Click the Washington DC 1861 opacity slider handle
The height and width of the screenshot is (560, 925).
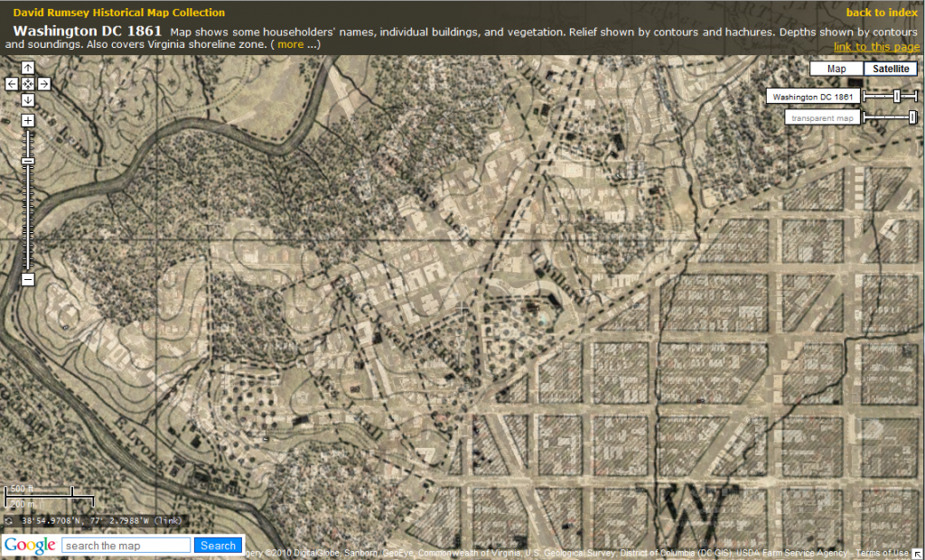pyautogui.click(x=897, y=96)
